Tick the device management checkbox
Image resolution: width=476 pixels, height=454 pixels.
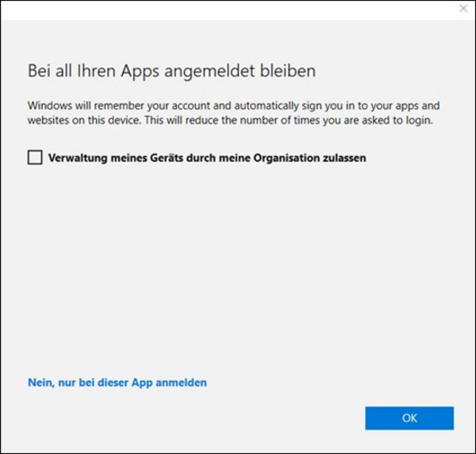click(35, 157)
